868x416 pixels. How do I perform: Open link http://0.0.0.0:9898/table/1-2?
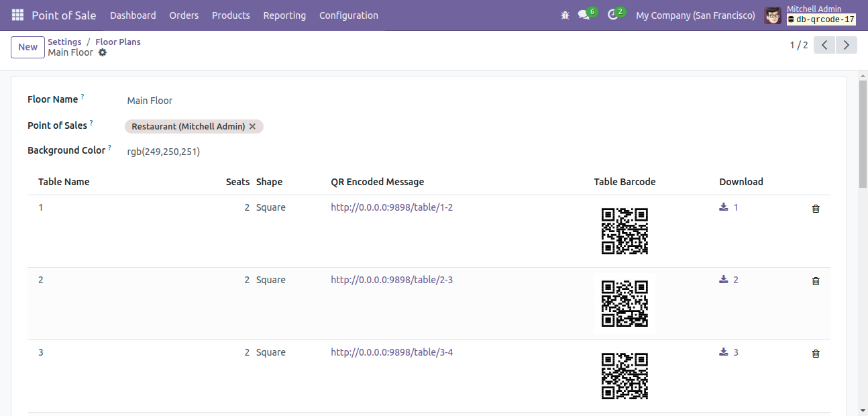pos(392,207)
